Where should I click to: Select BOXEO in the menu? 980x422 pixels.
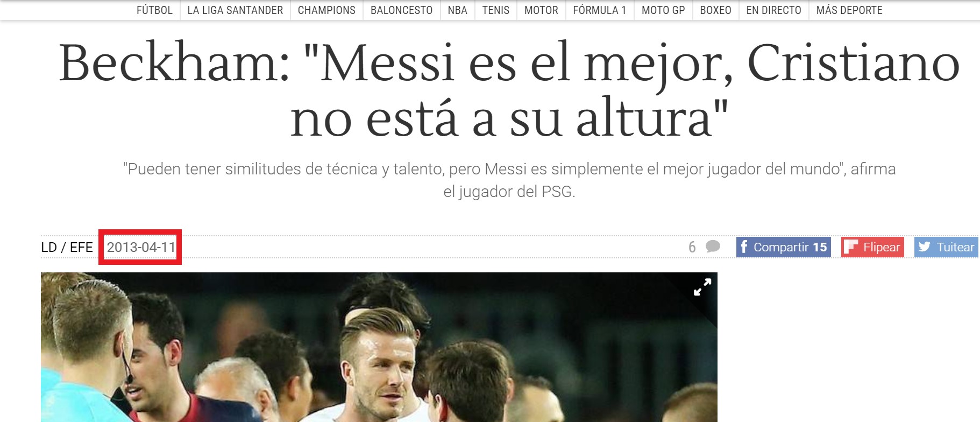pos(715,10)
